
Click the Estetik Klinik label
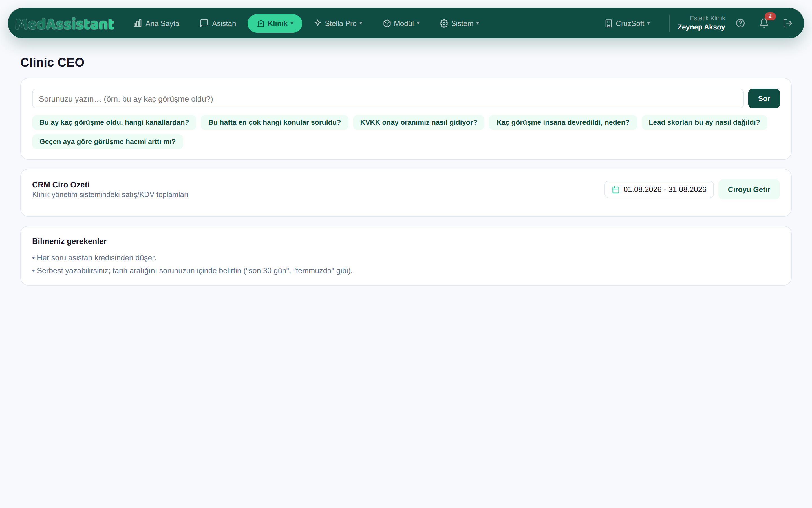coord(707,18)
